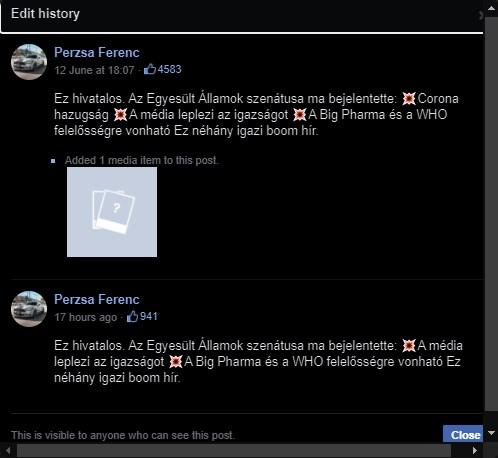Click the Close button

[x=463, y=434]
